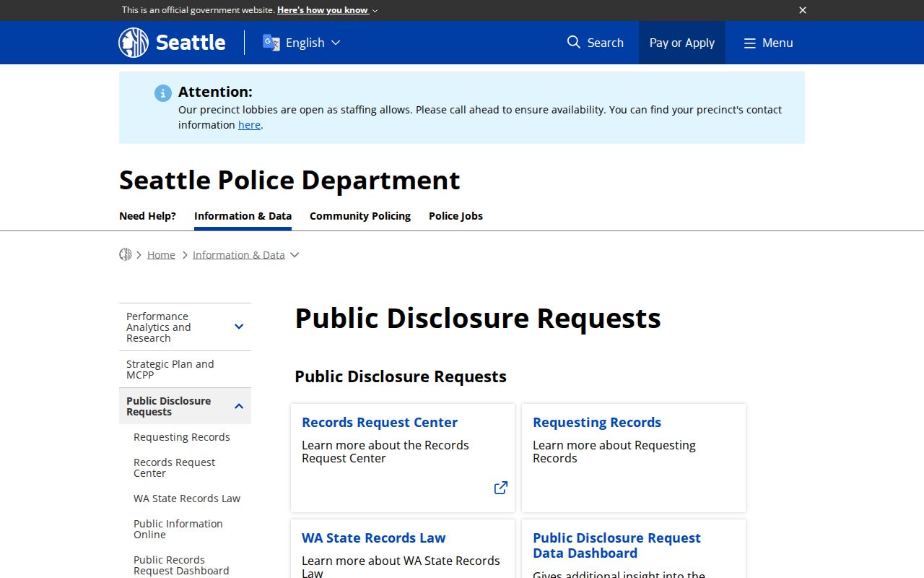Open the Pay or Apply button
The height and width of the screenshot is (578, 924).
(x=682, y=43)
